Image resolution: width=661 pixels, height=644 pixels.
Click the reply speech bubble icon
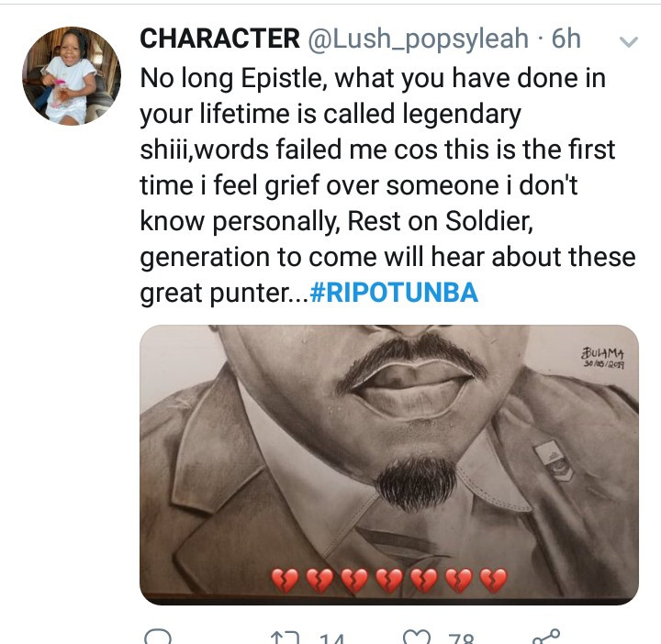click(158, 637)
